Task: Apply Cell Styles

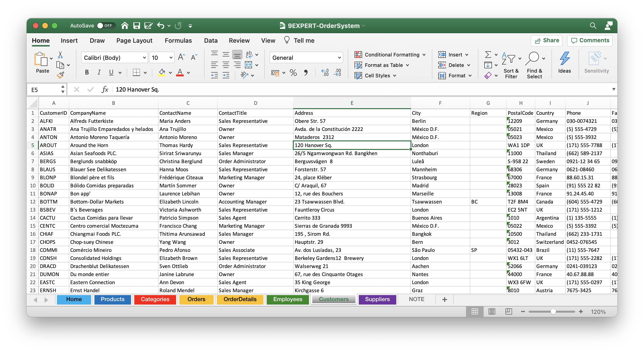Action: (x=376, y=75)
